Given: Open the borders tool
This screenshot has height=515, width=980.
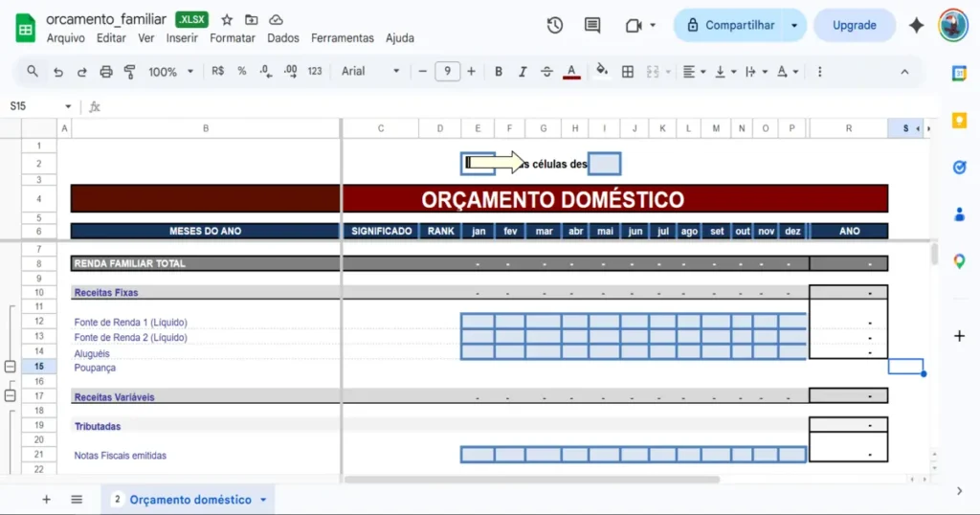Looking at the screenshot, I should (x=628, y=72).
